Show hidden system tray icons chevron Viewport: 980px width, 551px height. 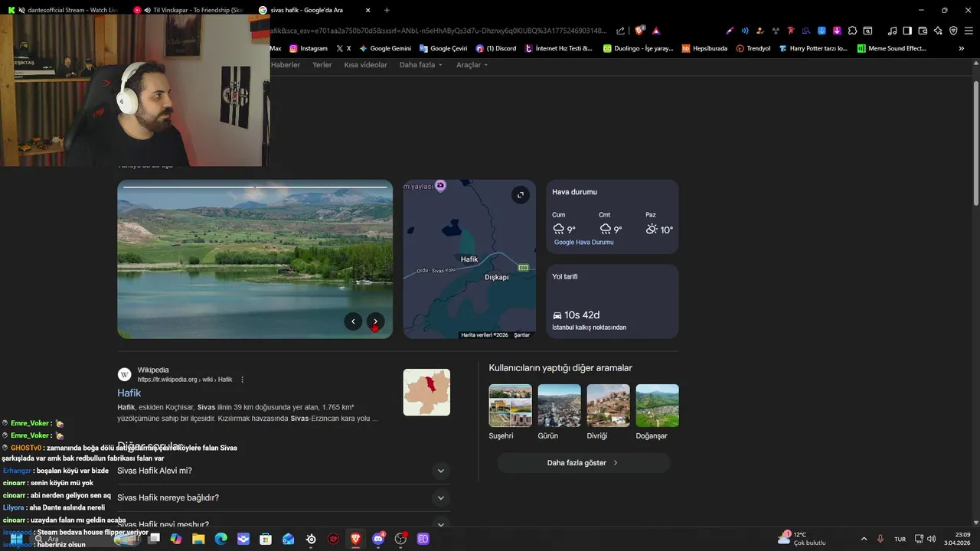point(864,539)
